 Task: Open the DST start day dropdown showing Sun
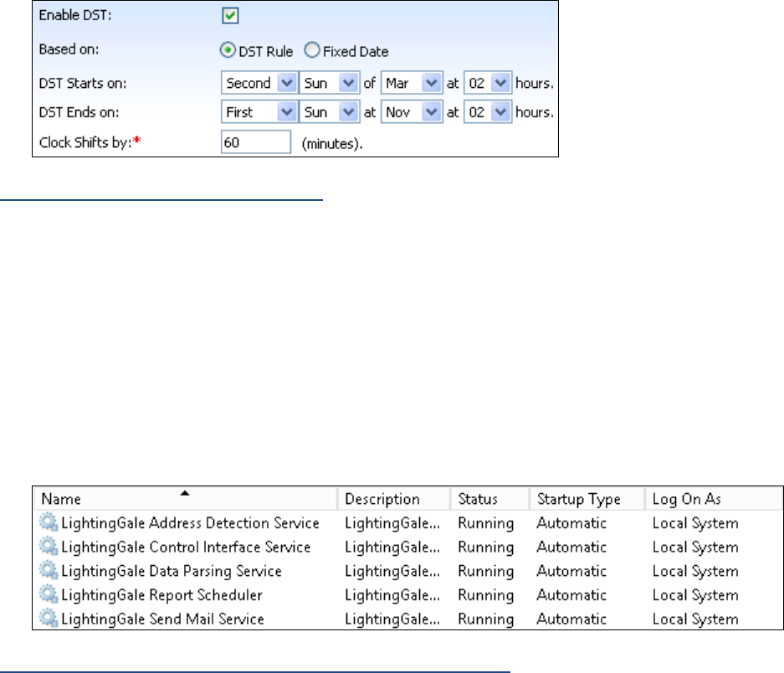(x=329, y=83)
